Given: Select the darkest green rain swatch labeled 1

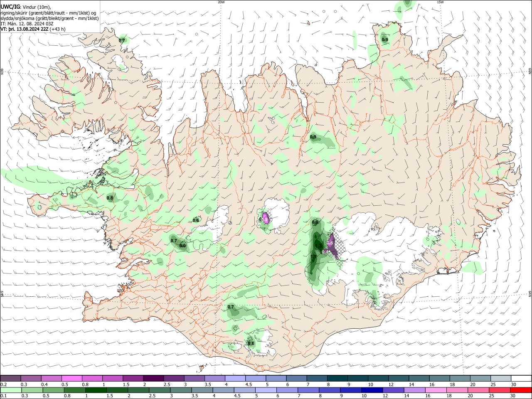Looking at the screenshot, I should click(96, 390).
